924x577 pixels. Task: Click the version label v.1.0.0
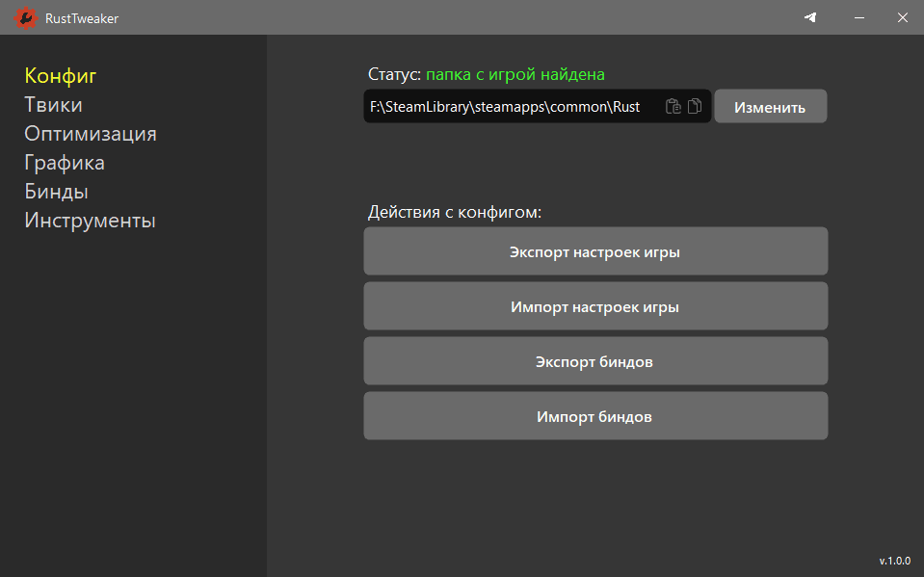point(894,560)
